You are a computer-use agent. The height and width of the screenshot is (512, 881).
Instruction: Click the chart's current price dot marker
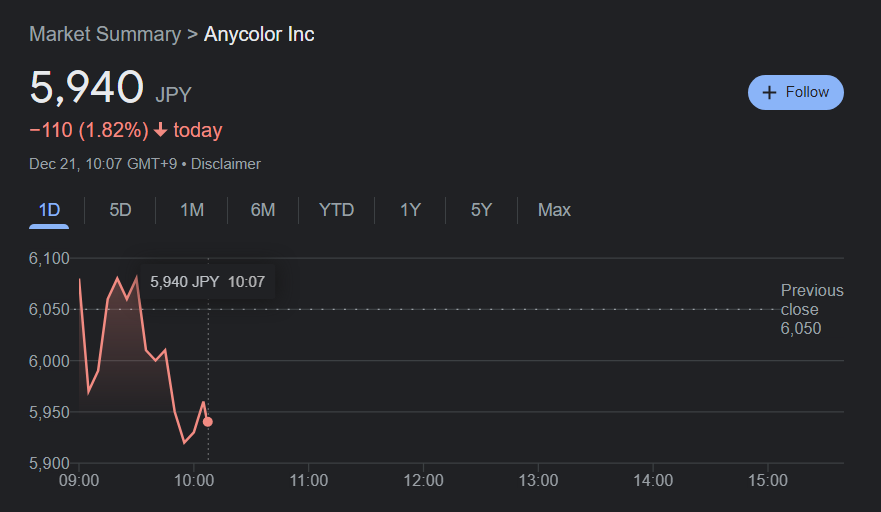[x=208, y=422]
